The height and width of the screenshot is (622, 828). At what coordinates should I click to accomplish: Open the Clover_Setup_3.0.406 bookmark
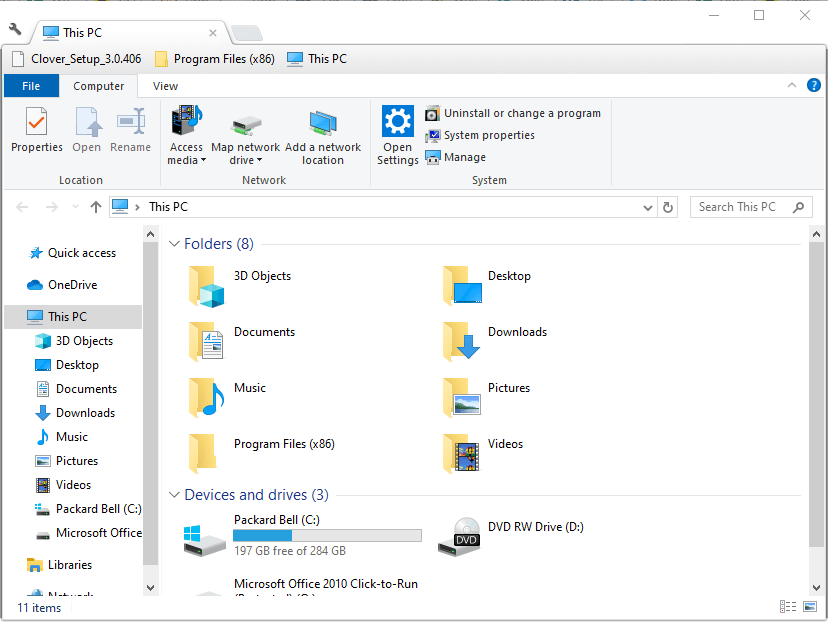[77, 59]
